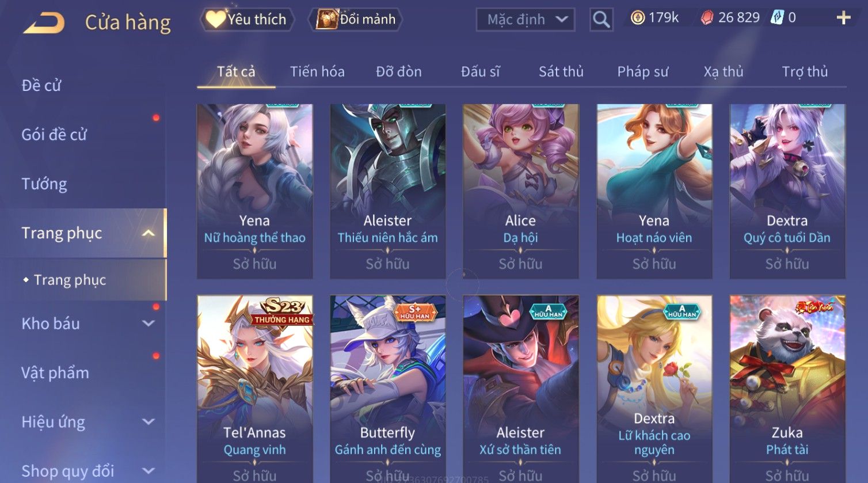The height and width of the screenshot is (483, 868).
Task: Open the Mặc định sort dropdown
Action: (525, 20)
